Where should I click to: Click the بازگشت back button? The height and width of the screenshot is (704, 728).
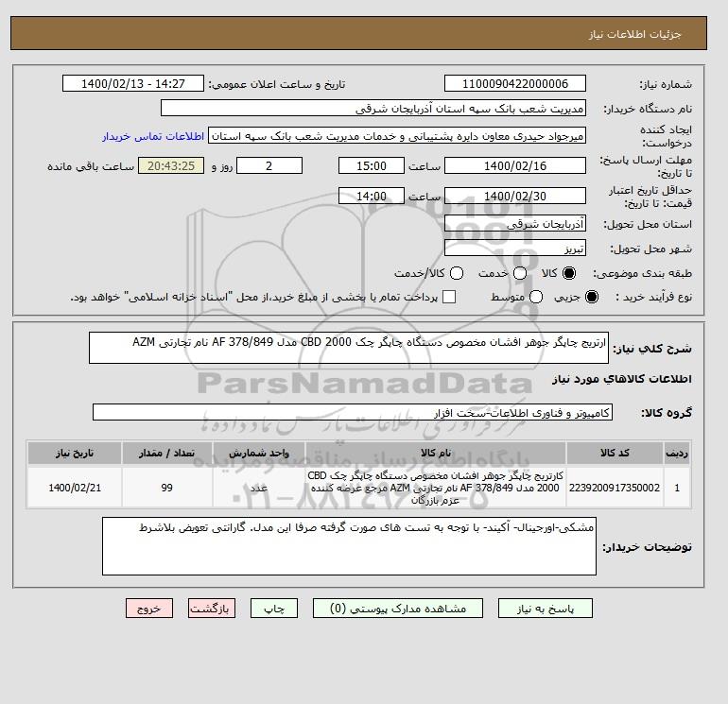212,609
